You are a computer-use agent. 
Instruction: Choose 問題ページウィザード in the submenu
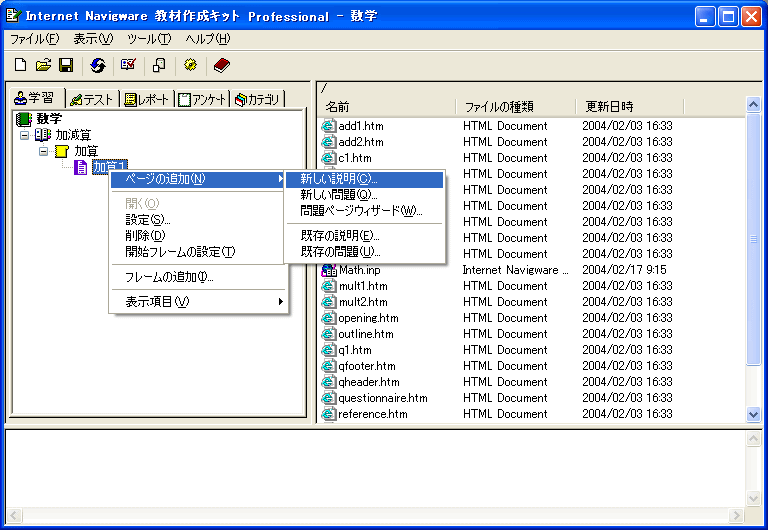pyautogui.click(x=361, y=211)
